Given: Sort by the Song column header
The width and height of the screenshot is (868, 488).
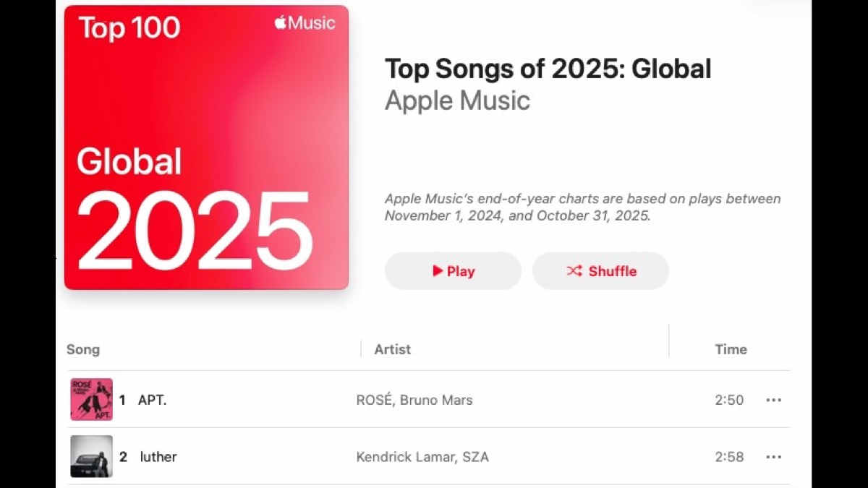Looking at the screenshot, I should (83, 349).
